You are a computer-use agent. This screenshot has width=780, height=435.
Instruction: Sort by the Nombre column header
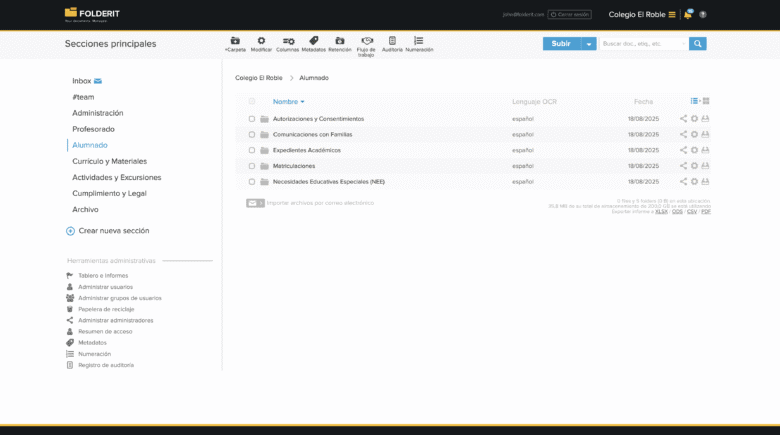click(287, 102)
